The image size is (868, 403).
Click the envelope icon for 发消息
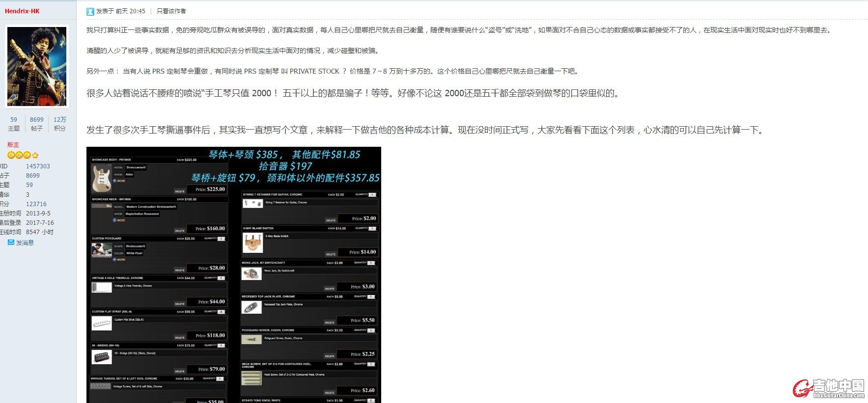[11, 242]
